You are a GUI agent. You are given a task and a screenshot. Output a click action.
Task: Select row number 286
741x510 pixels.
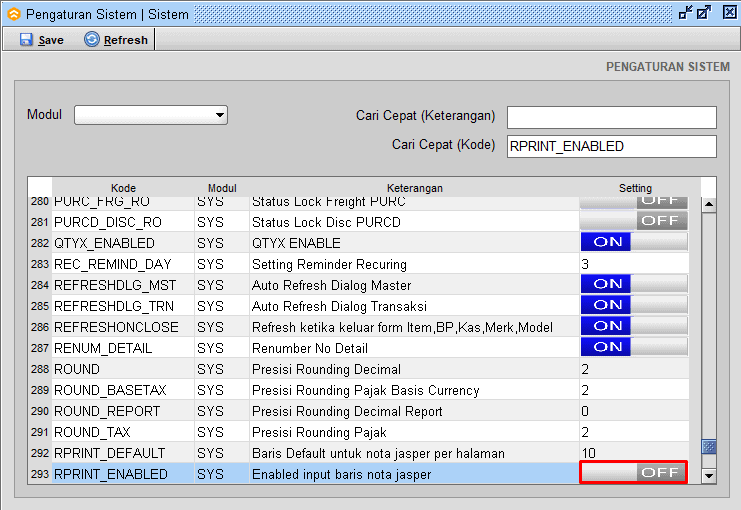point(40,327)
